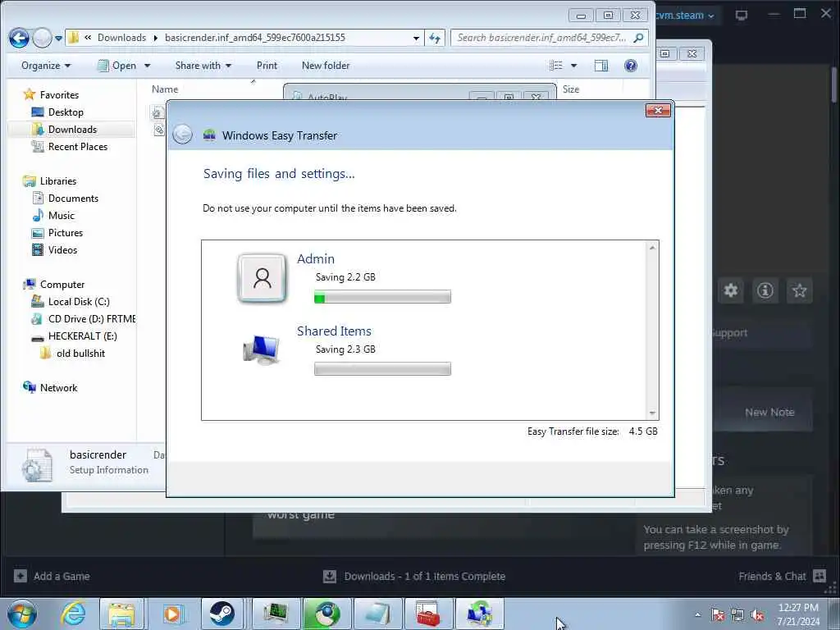The image size is (840, 630).
Task: Click the Shared Items computer icon
Action: pyautogui.click(x=261, y=349)
